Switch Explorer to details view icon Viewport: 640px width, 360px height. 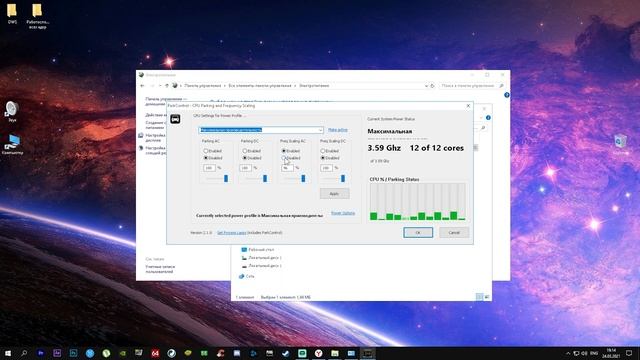click(479, 297)
